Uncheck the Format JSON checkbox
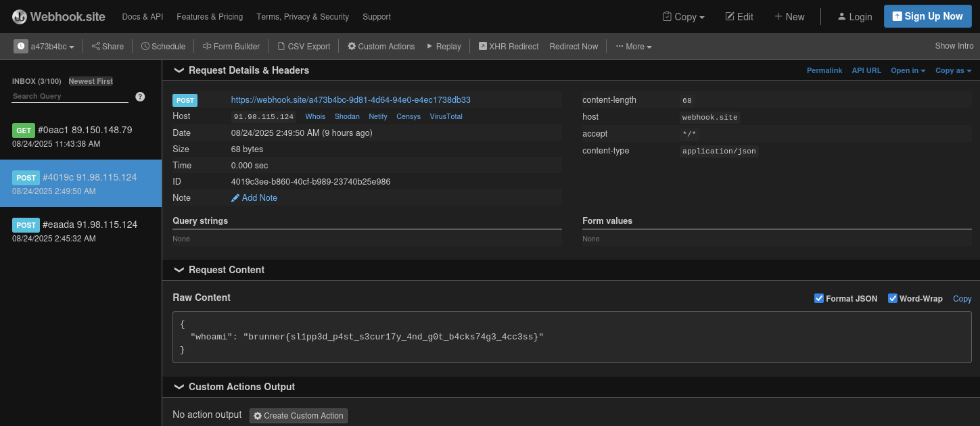The image size is (980, 426). click(x=819, y=298)
